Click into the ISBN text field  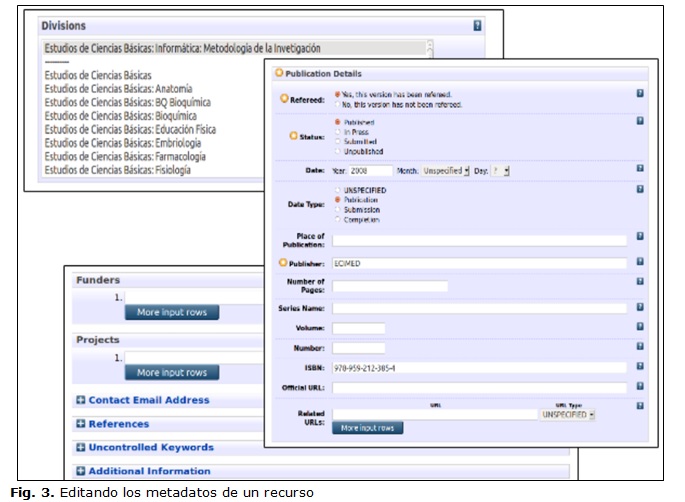tap(479, 367)
